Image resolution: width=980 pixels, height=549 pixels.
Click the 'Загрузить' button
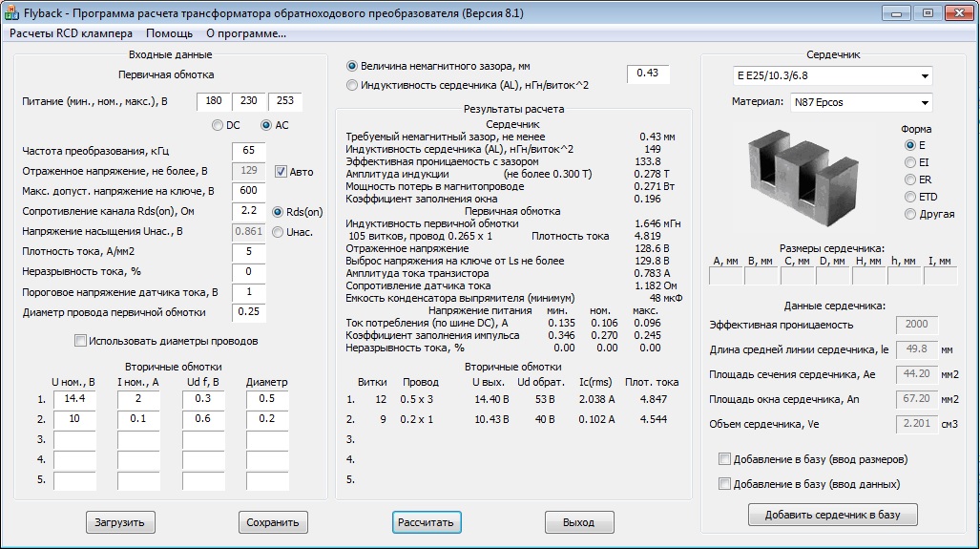[119, 522]
